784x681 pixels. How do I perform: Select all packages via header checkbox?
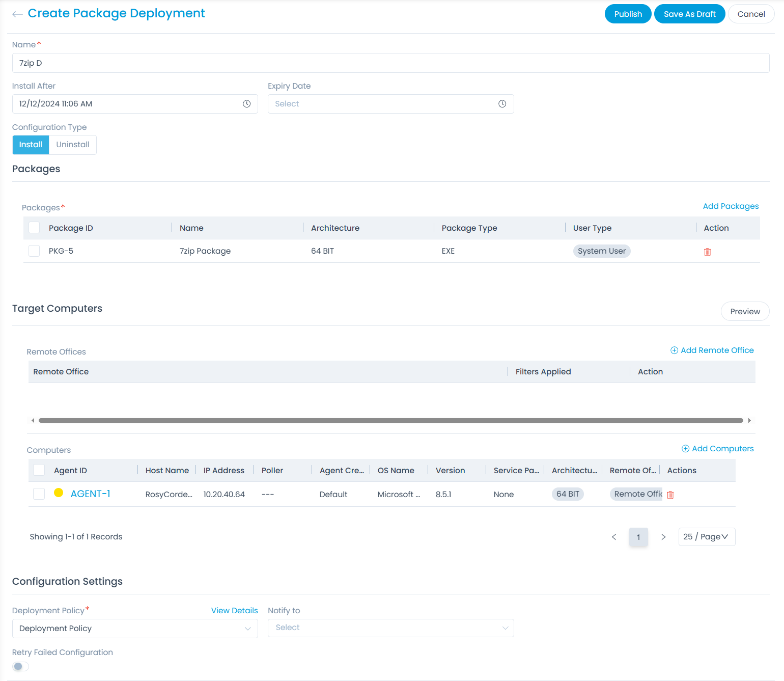(x=34, y=228)
